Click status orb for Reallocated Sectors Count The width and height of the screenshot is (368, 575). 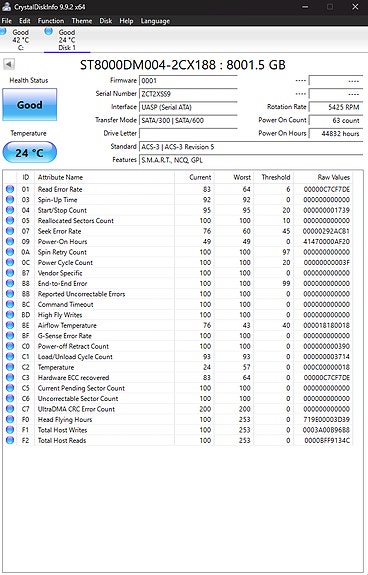(10, 220)
